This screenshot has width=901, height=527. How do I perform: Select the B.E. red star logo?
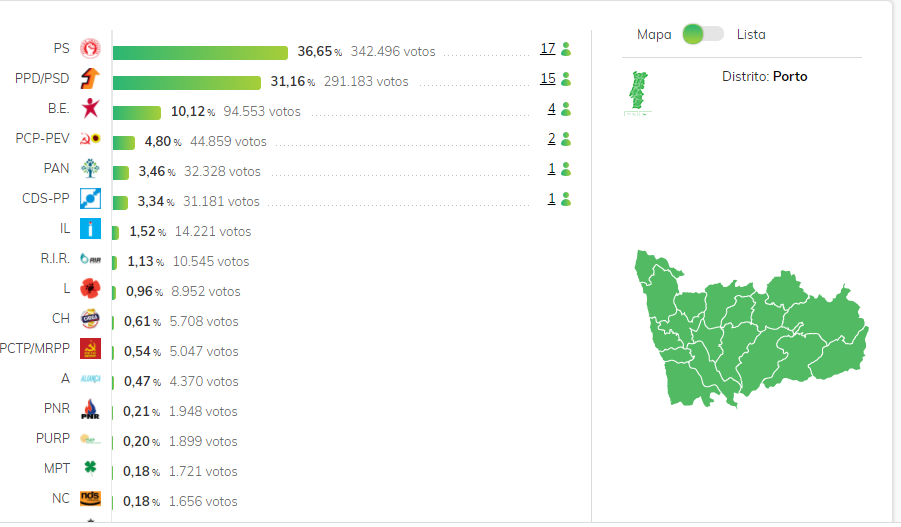pyautogui.click(x=90, y=109)
